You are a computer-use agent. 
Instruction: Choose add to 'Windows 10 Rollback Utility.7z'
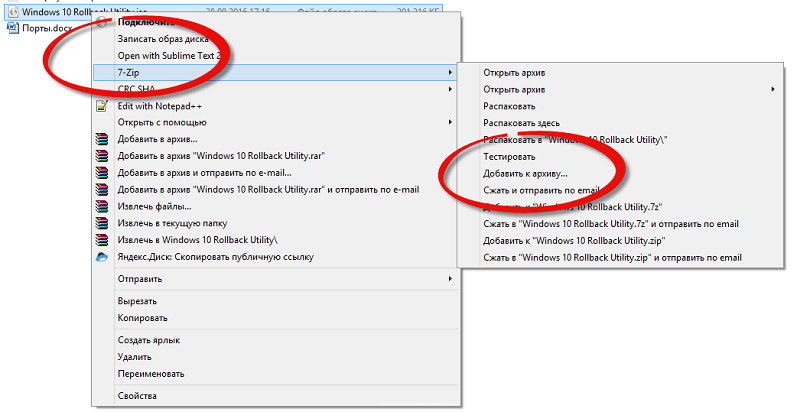tap(572, 207)
